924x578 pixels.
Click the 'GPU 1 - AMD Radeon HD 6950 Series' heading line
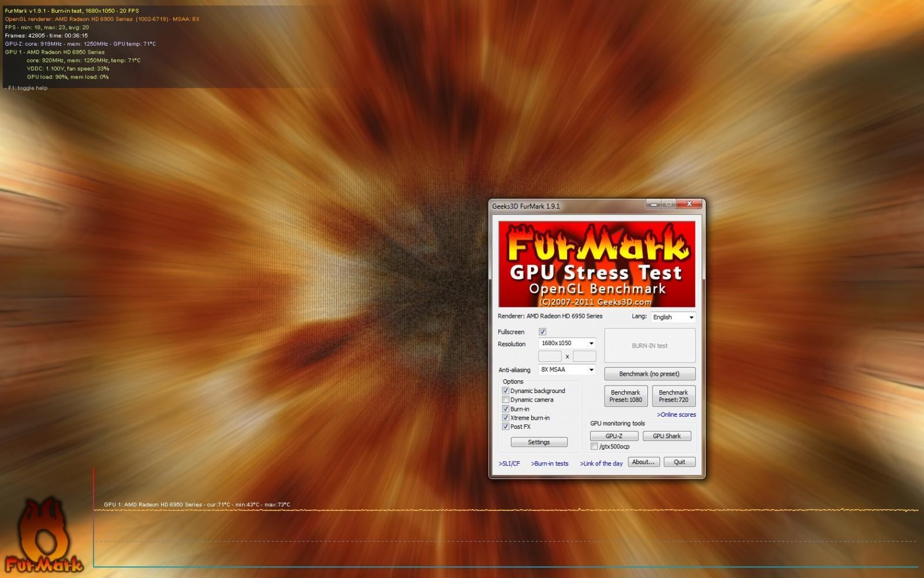point(55,52)
